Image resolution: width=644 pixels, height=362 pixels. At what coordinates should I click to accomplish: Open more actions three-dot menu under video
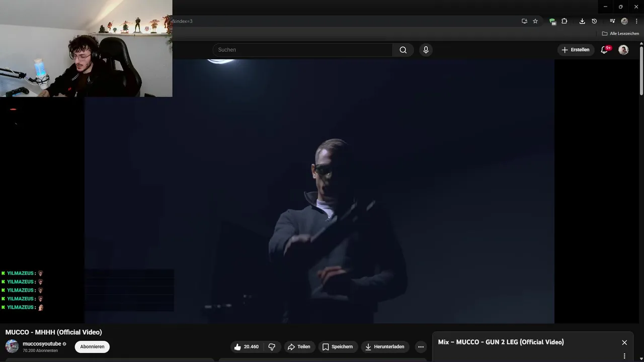421,347
